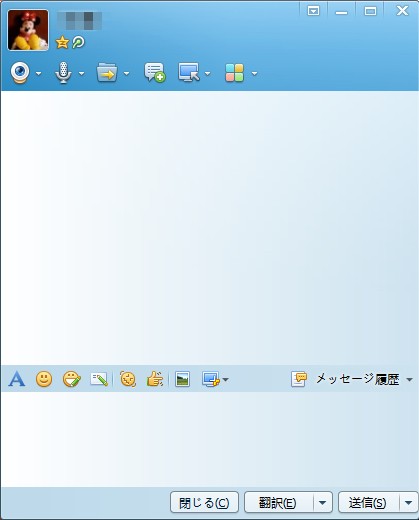Click the 送信(S) send button
Screen dimensions: 419x520
368,503
